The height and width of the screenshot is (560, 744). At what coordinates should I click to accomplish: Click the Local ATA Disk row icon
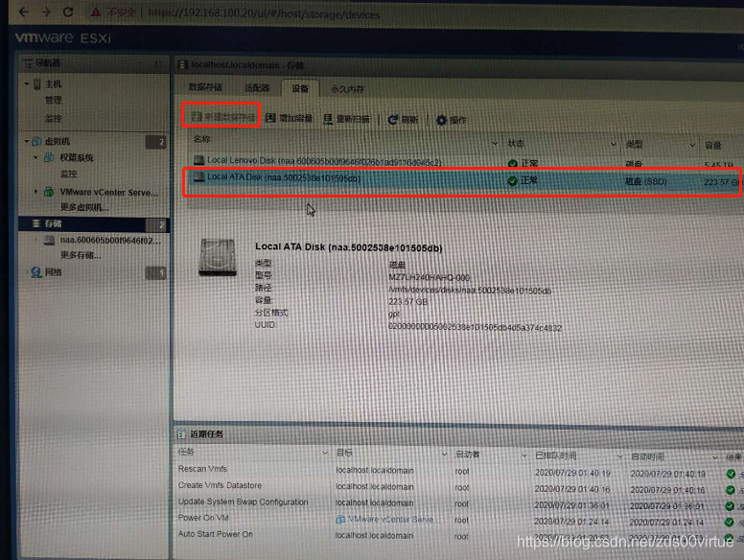coord(198,177)
